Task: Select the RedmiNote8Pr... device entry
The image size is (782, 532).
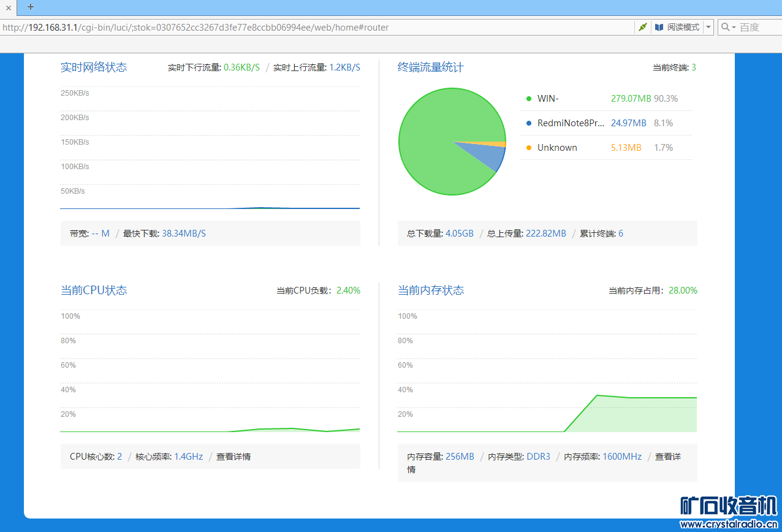Action: pos(571,123)
